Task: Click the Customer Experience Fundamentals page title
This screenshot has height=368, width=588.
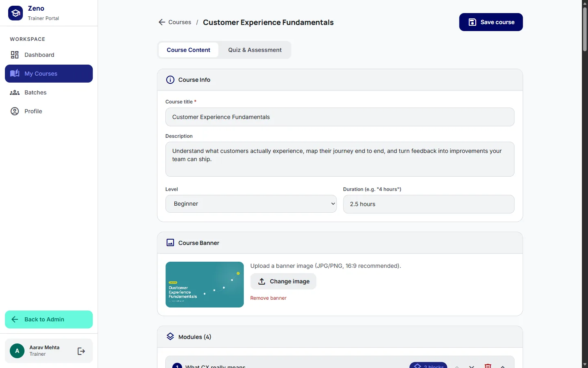Action: (268, 22)
